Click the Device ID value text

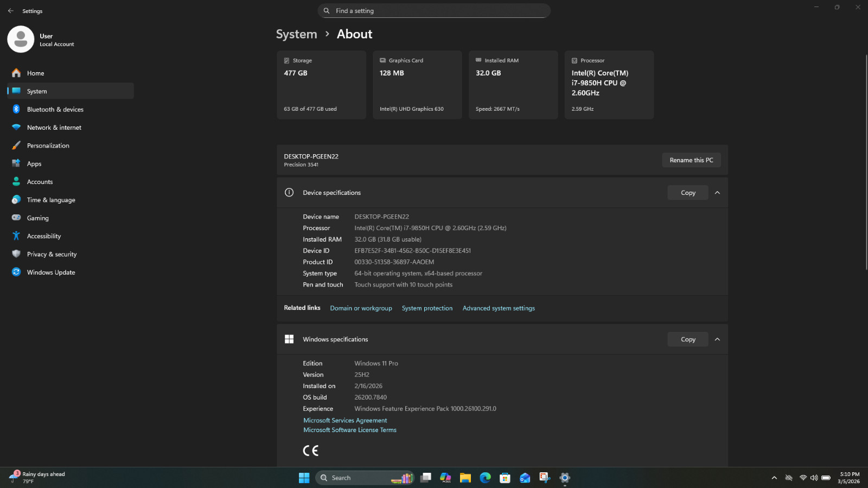(412, 251)
